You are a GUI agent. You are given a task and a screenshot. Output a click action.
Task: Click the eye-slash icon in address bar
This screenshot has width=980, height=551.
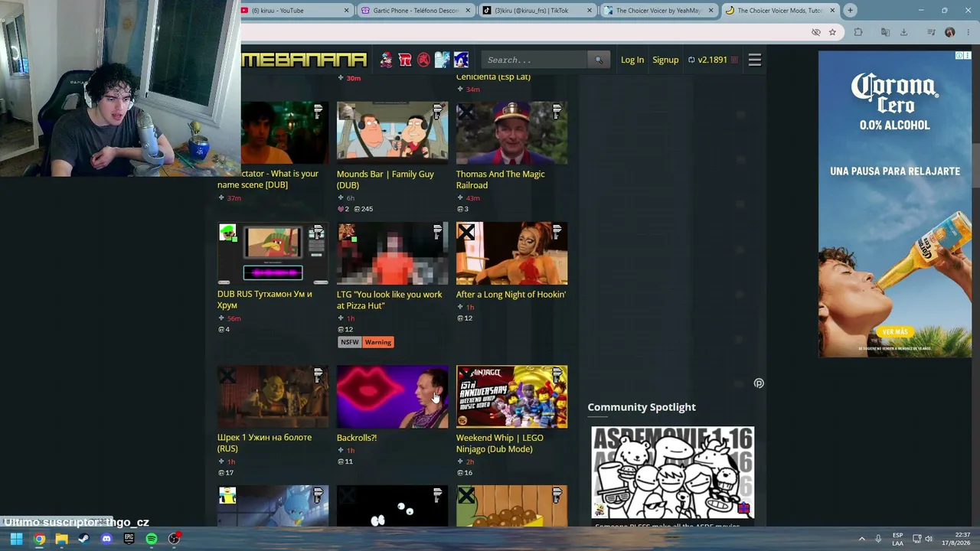coord(816,32)
